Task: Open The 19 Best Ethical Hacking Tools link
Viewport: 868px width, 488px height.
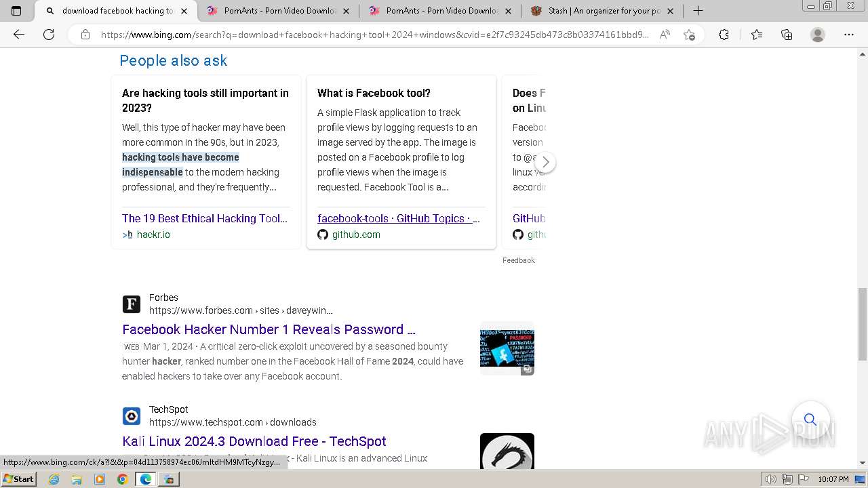Action: [205, 218]
